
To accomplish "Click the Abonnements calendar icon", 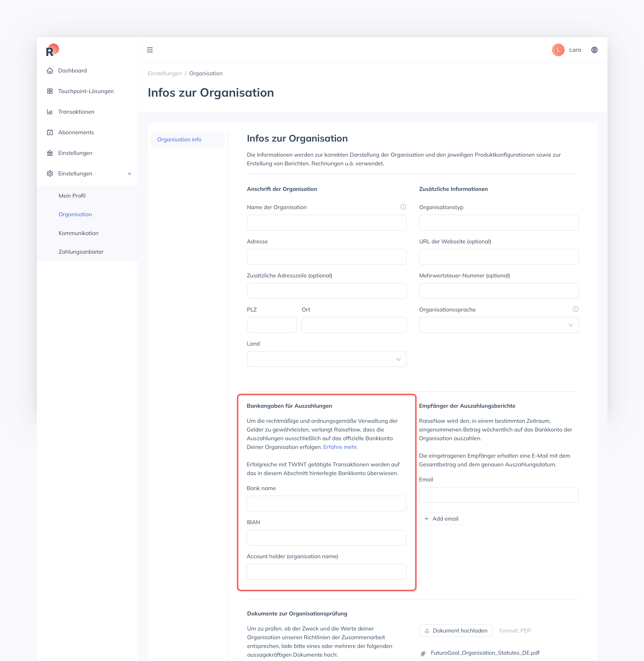I will tap(50, 133).
